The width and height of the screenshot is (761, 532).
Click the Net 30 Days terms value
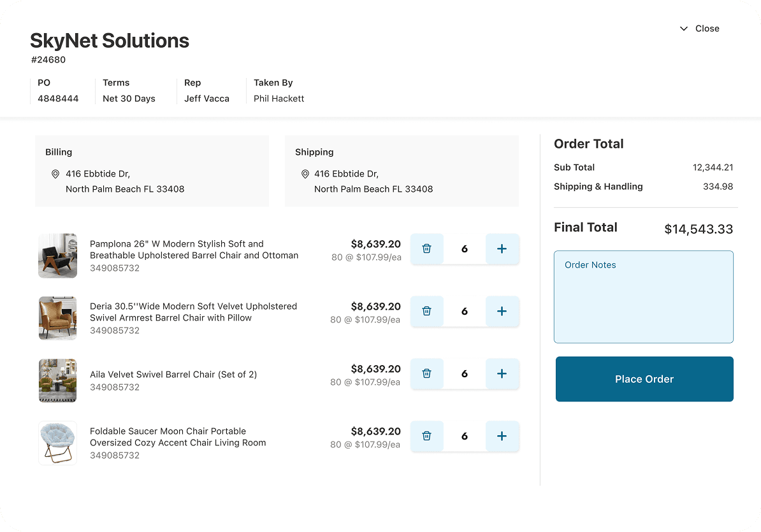tap(129, 99)
